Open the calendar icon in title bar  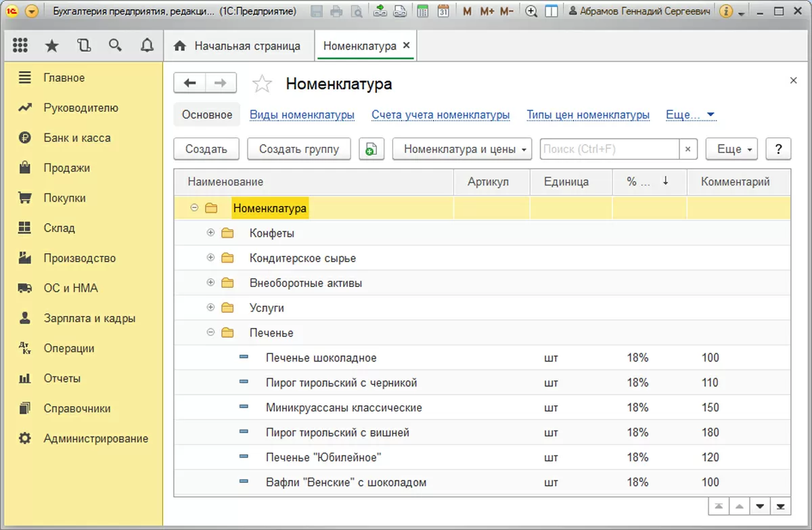pyautogui.click(x=443, y=12)
